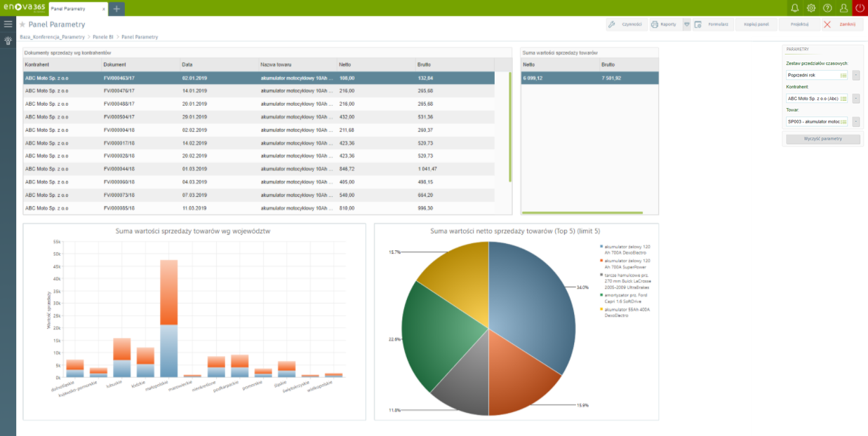Switch to the Panel Parametry tab
This screenshot has width=868, height=436.
coord(77,8)
